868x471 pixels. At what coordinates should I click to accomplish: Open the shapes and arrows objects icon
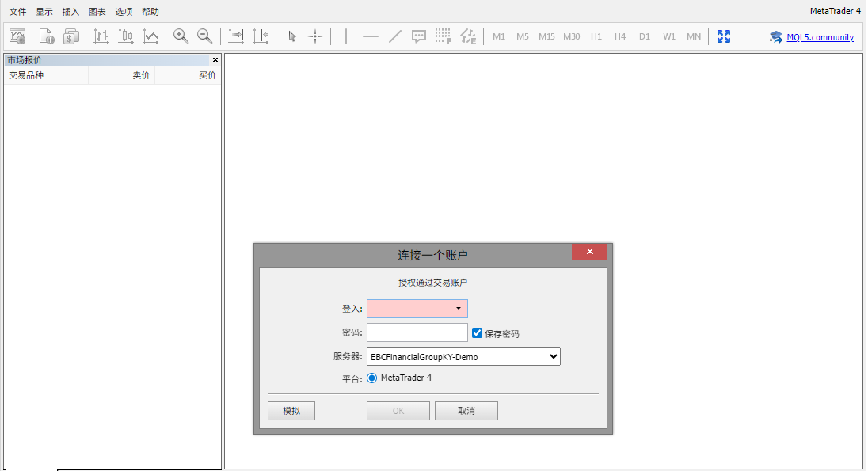click(x=468, y=36)
